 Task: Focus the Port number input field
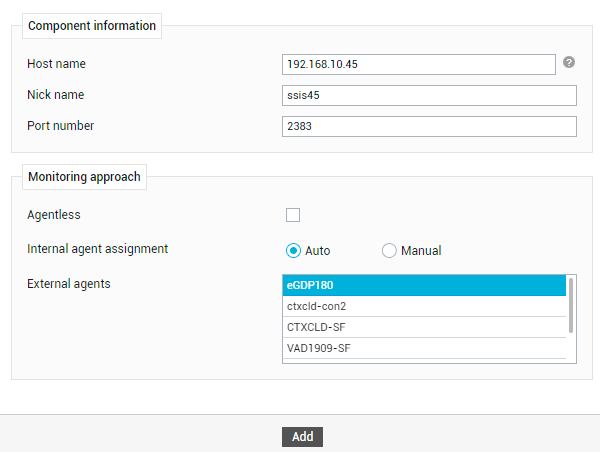coord(429,126)
